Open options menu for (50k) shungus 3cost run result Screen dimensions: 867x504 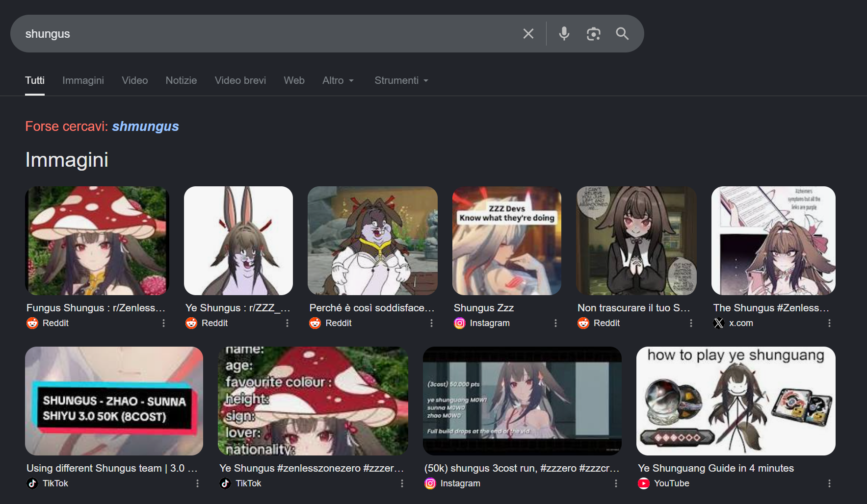[x=616, y=483]
